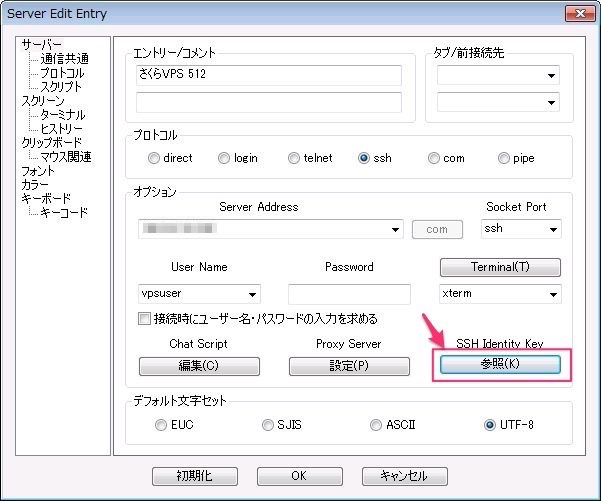The width and height of the screenshot is (601, 501).
Task: Click the entry name field さくらVPS 512
Action: [x=268, y=76]
